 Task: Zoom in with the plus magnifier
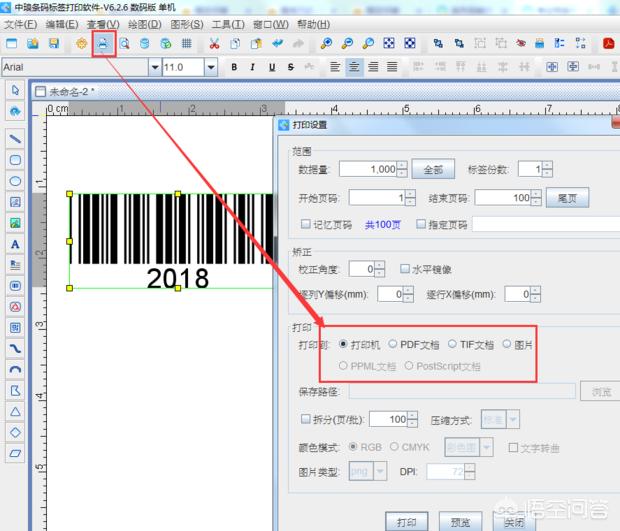[326, 43]
